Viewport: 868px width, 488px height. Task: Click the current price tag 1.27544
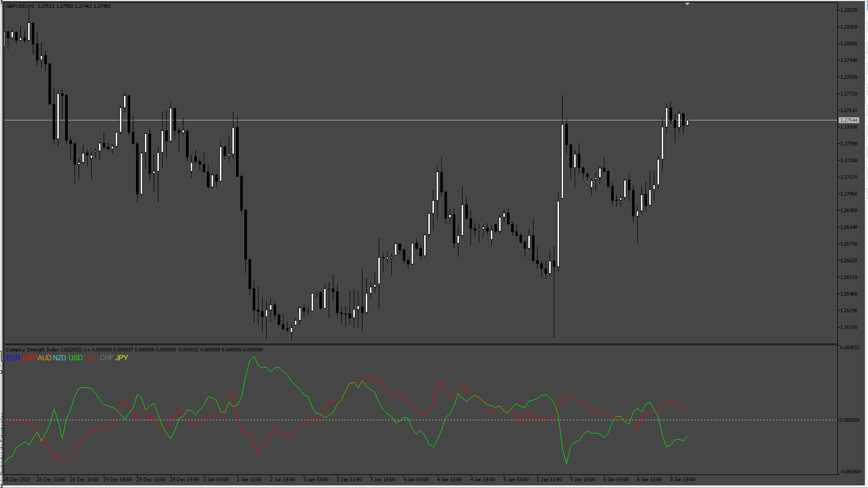[849, 120]
